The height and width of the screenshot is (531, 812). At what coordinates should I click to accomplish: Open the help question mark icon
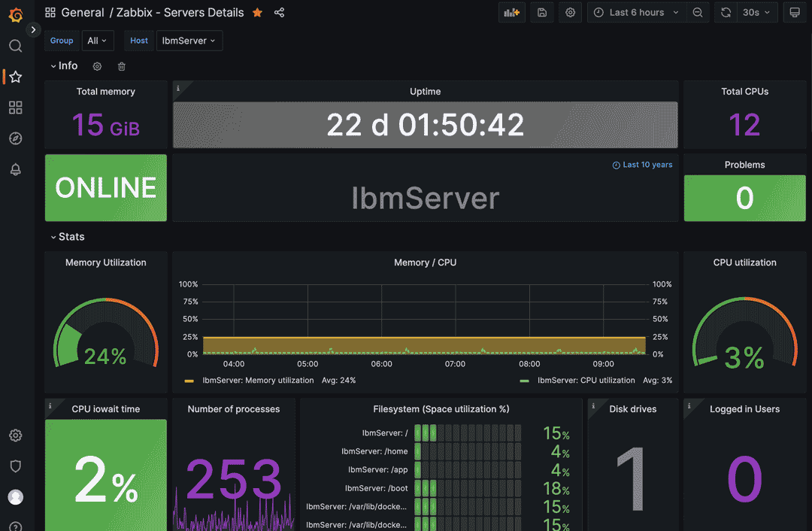click(16, 526)
